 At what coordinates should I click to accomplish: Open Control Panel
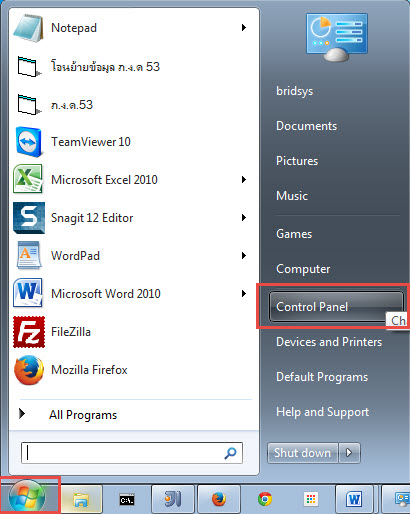pos(336,307)
